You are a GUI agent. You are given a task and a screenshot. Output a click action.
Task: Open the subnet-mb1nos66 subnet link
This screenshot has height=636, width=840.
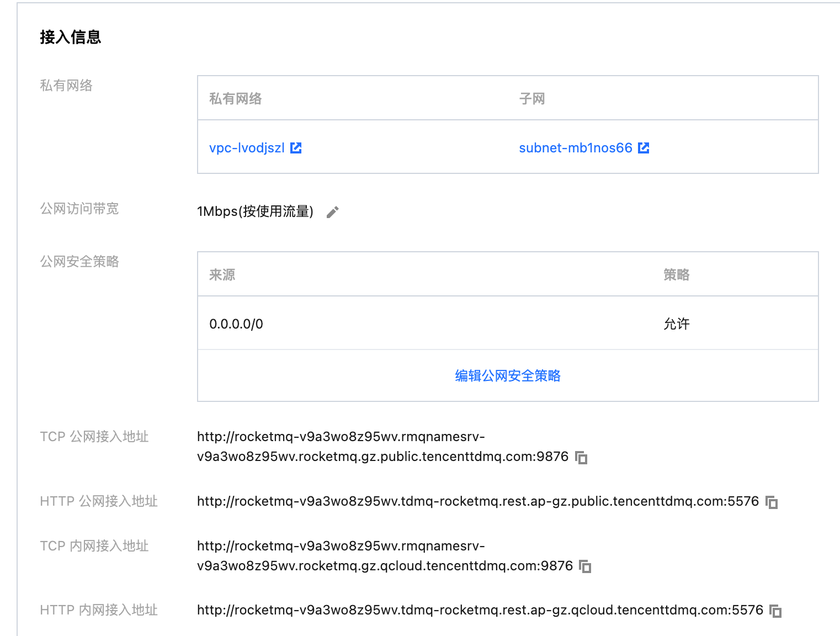[575, 148]
